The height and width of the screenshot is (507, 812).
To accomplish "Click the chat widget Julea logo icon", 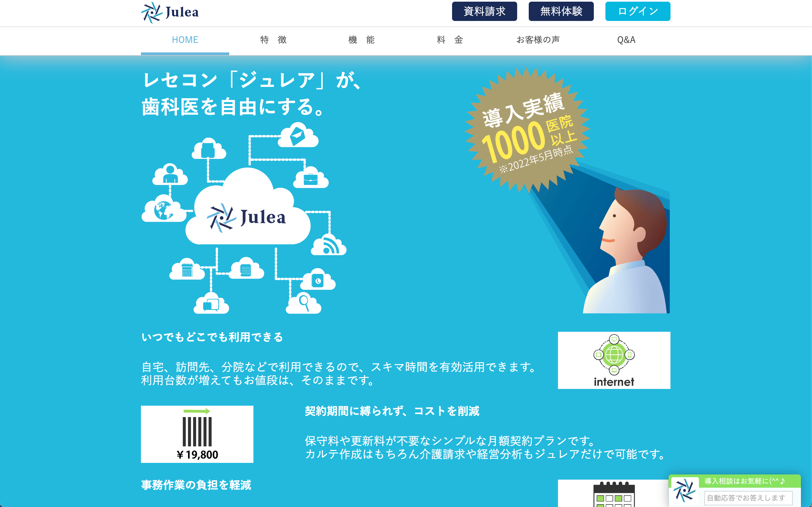I will [x=684, y=490].
